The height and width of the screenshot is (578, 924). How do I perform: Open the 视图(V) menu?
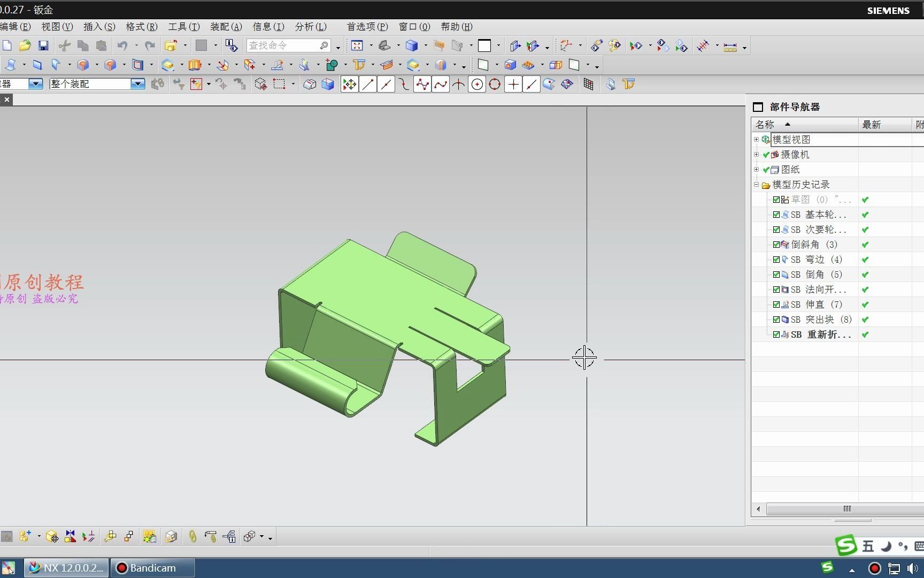coord(57,27)
